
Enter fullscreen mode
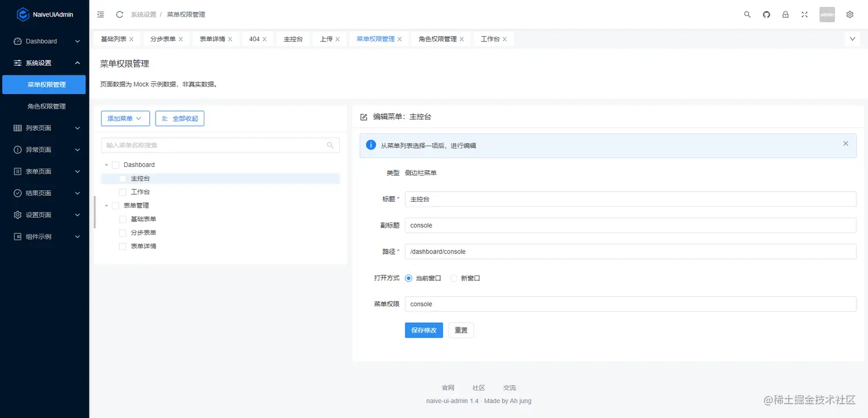pos(804,14)
